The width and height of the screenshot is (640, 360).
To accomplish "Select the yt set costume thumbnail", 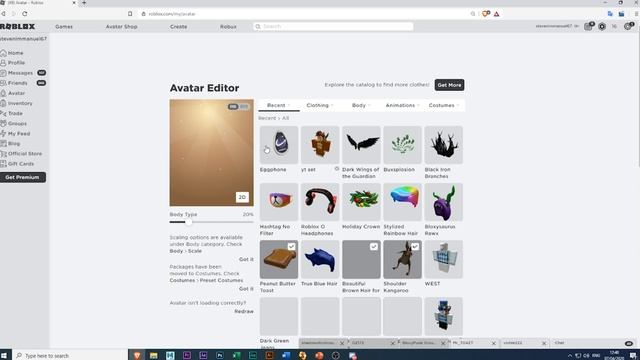I will tap(320, 144).
